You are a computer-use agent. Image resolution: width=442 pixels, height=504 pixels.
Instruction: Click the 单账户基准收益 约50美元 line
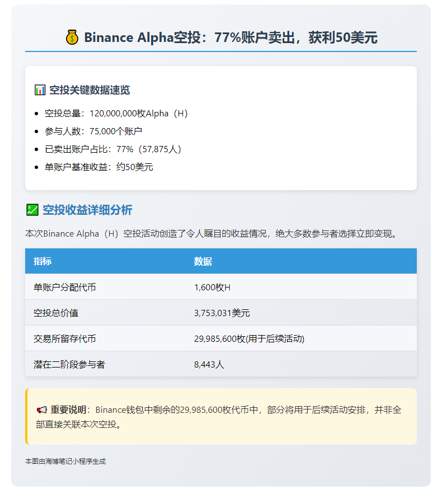[98, 167]
